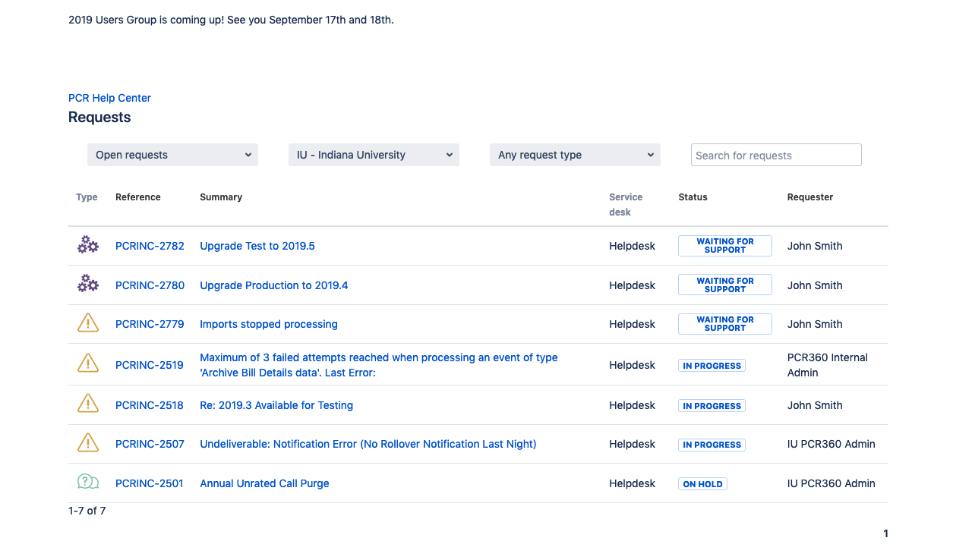This screenshot has height=560, width=953.
Task: Open reference link PCRINC-2507
Action: tap(150, 444)
